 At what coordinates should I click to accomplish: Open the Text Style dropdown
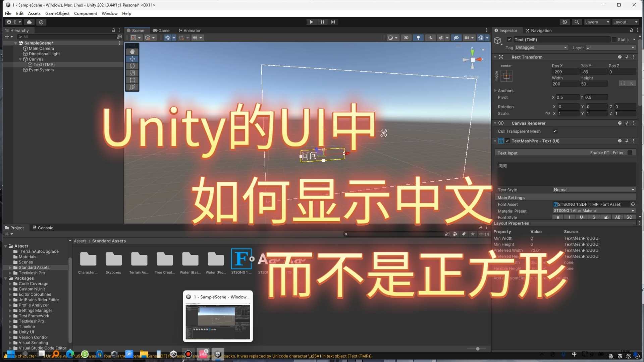pyautogui.click(x=594, y=190)
